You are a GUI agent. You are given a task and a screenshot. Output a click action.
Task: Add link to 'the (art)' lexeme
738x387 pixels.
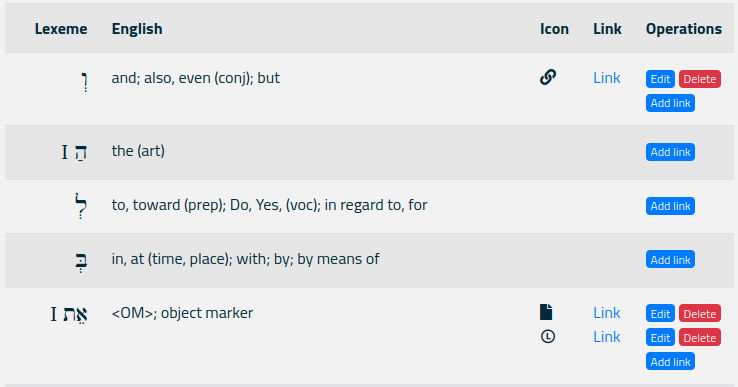[x=670, y=152]
